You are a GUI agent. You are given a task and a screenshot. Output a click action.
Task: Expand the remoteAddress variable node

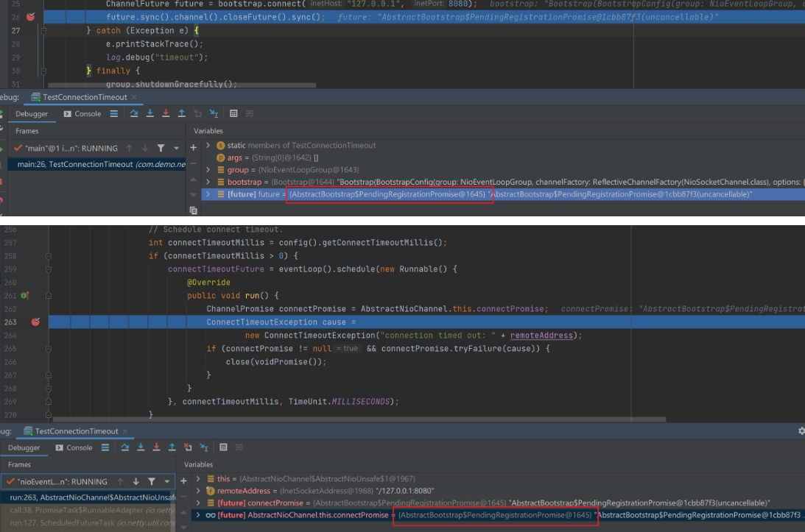pyautogui.click(x=197, y=491)
